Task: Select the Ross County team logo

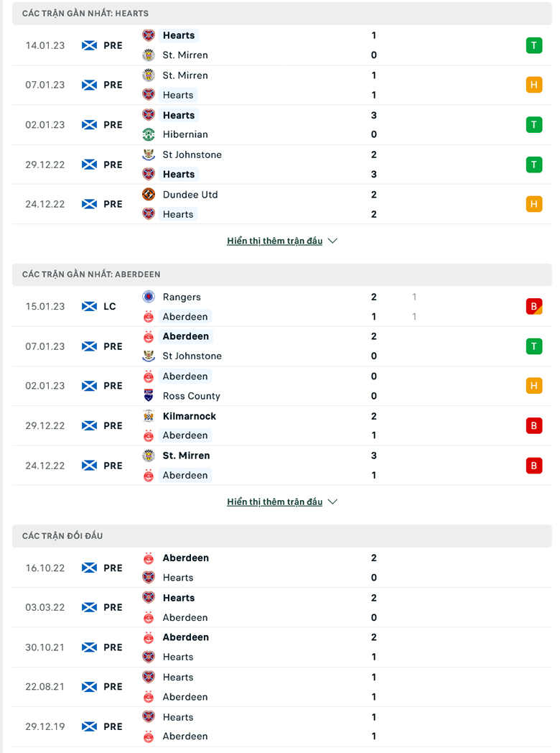Action: pos(149,395)
